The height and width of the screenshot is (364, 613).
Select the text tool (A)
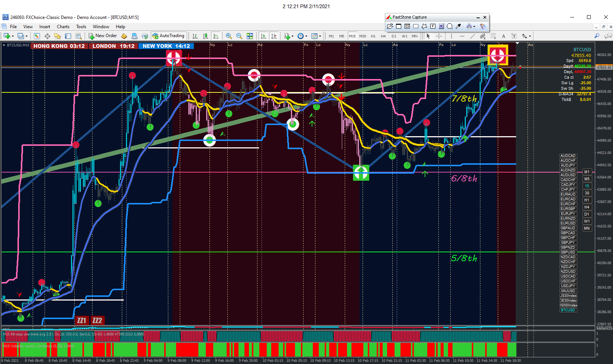[503, 36]
